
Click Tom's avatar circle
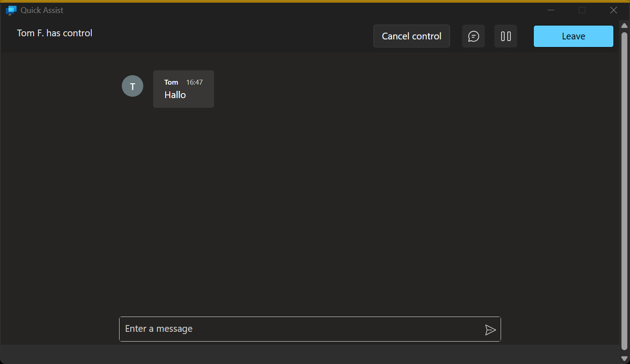pos(133,86)
